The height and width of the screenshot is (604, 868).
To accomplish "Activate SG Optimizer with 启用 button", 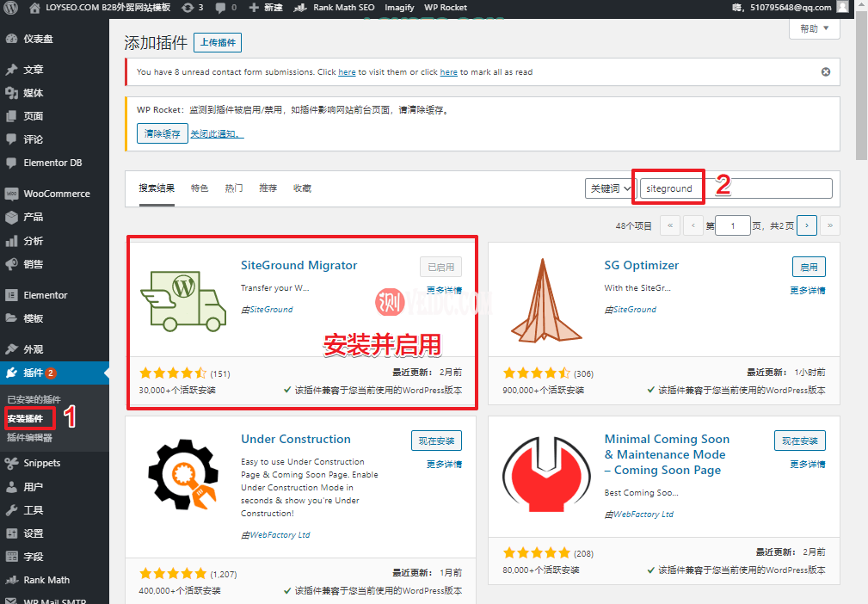I will coord(809,267).
